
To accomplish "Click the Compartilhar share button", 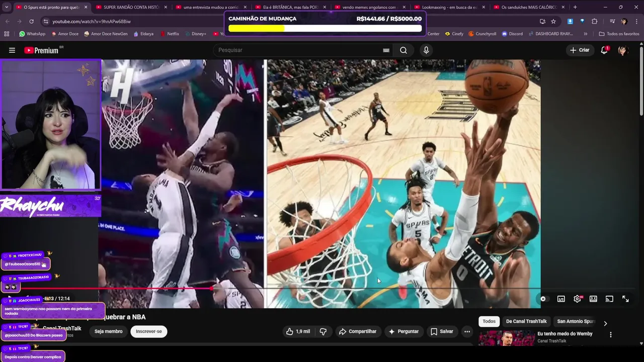I will tap(358, 331).
